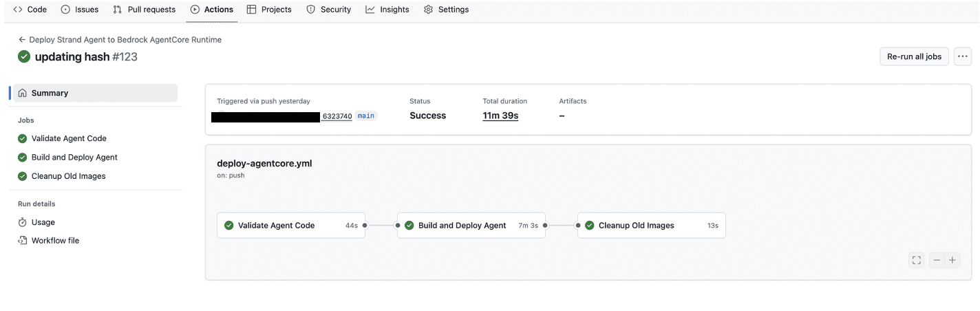Open the 11m 39s total duration link

coord(500,116)
